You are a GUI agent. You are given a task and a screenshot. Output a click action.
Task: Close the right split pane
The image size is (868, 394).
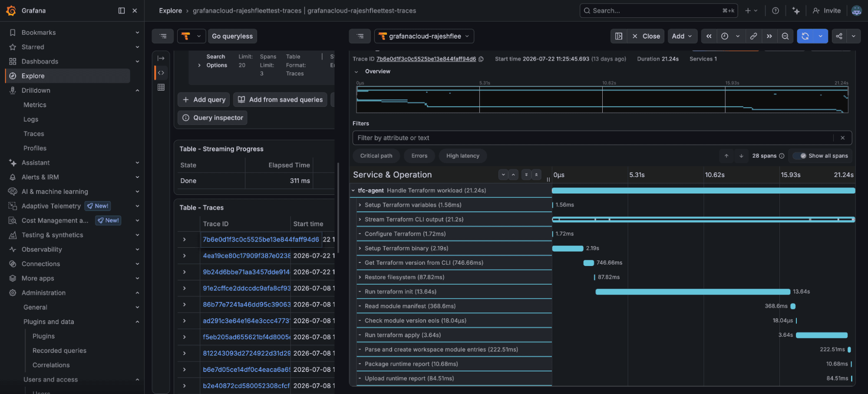click(646, 36)
